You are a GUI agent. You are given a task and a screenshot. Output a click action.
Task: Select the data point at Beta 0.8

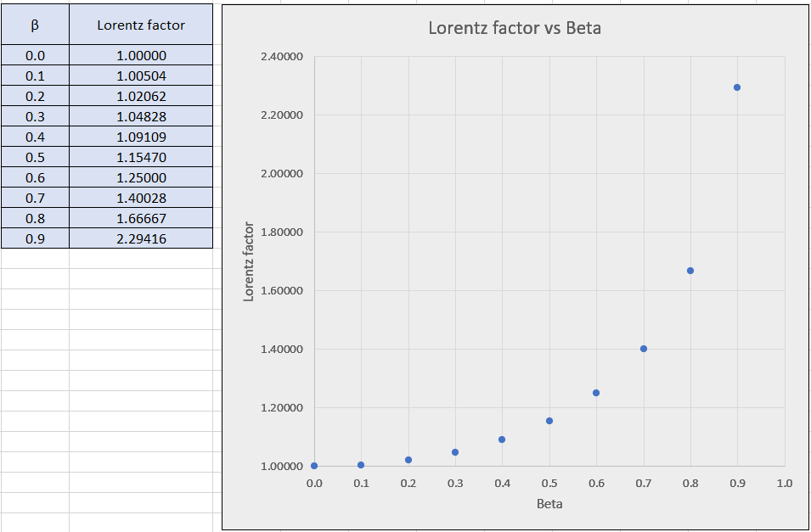(x=690, y=271)
